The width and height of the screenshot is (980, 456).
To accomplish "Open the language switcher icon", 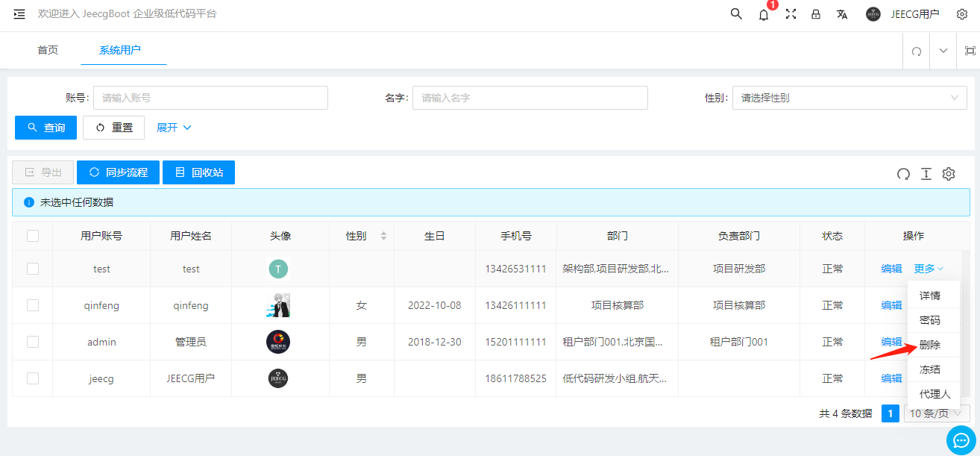I will (843, 13).
